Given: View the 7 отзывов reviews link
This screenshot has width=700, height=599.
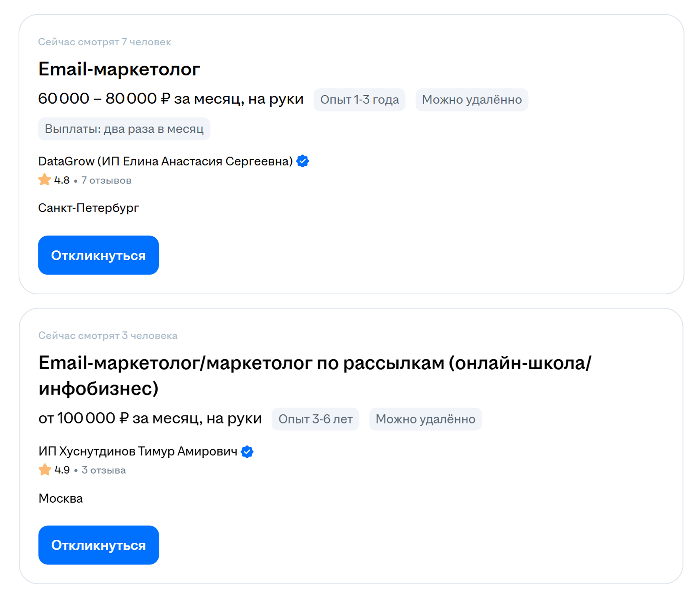Looking at the screenshot, I should point(106,180).
